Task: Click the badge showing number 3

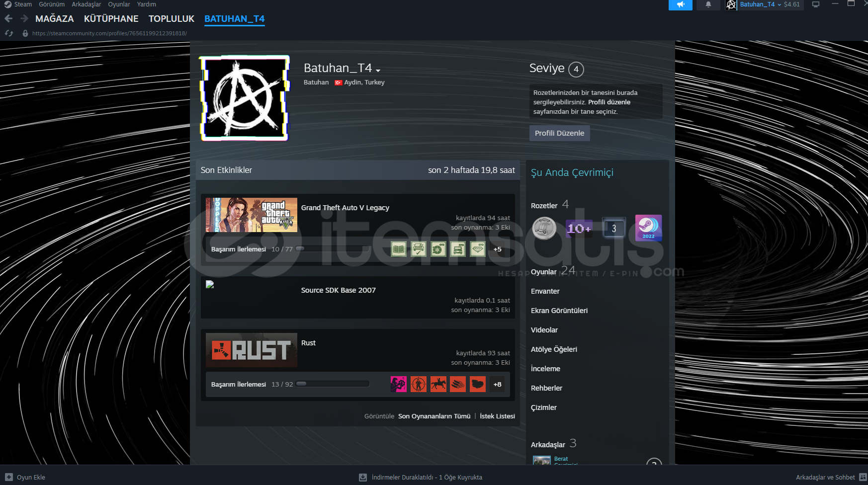Action: point(614,228)
